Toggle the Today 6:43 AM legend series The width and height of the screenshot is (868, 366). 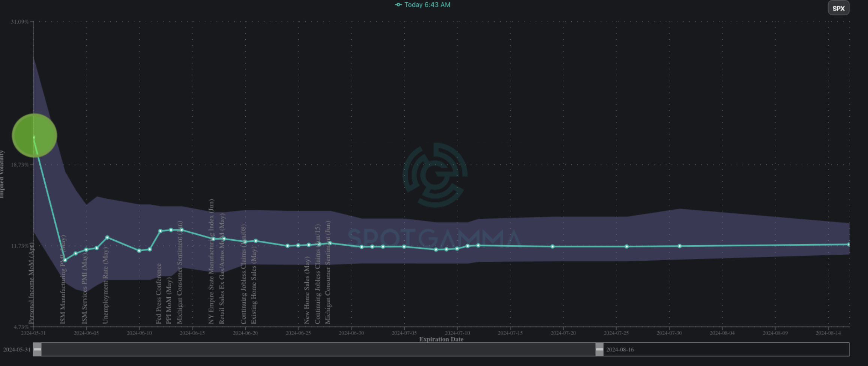(x=423, y=5)
